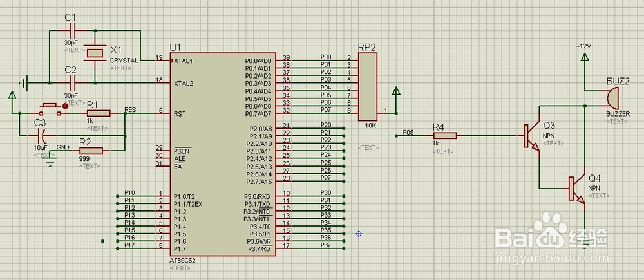The image size is (644, 280).
Task: Click the Q3 reference label
Action: (549, 125)
